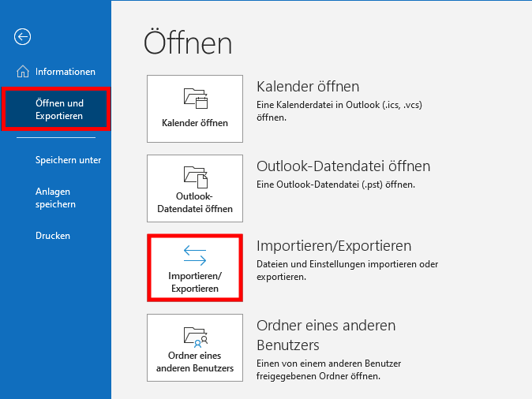Screen dimensions: 532x399
Task: Click the back arrow icon
Action: click(23, 36)
